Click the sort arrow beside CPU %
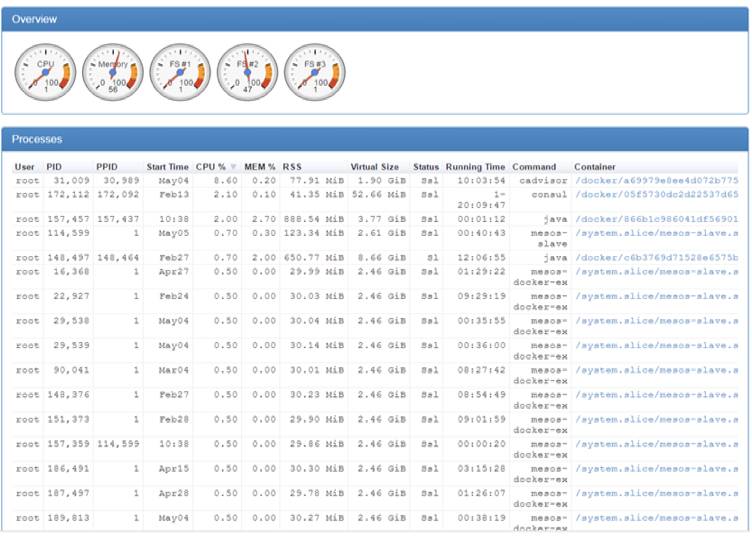The height and width of the screenshot is (540, 752). tap(233, 167)
